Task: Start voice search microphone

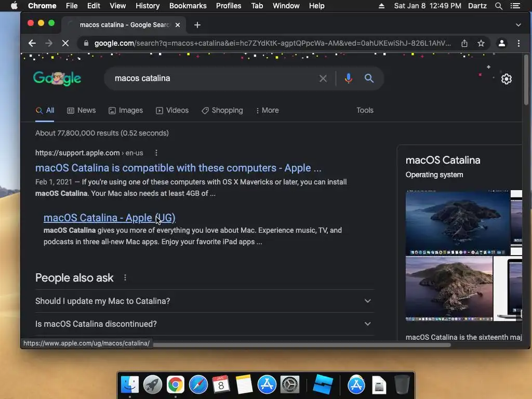Action: [349, 78]
